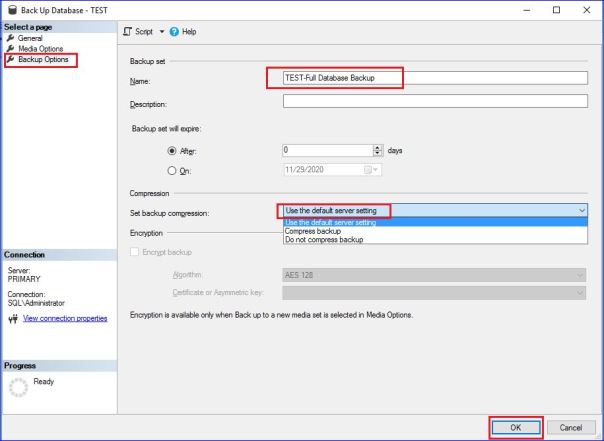604x441 pixels.
Task: Collapse the backup compression dropdown
Action: (582, 211)
